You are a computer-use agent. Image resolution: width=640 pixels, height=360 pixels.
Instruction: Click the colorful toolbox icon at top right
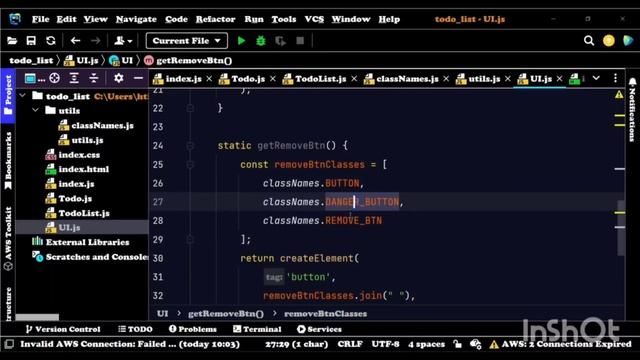click(628, 40)
